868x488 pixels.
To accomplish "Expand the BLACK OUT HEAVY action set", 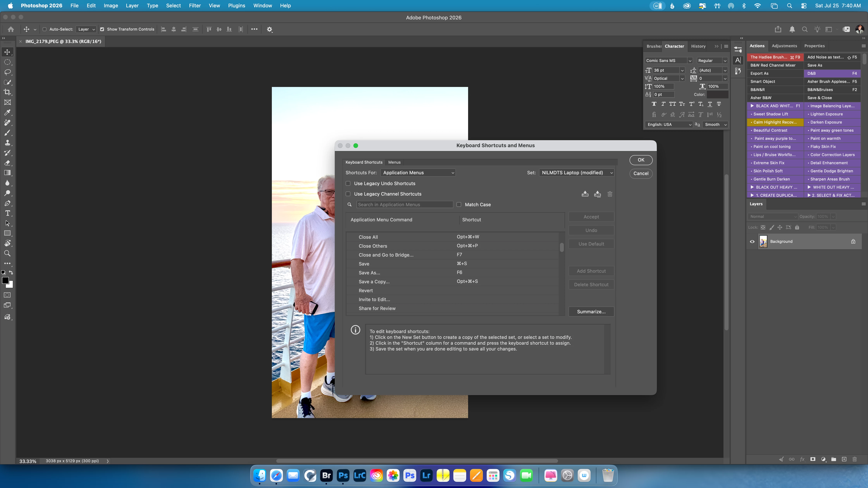I will pos(752,187).
